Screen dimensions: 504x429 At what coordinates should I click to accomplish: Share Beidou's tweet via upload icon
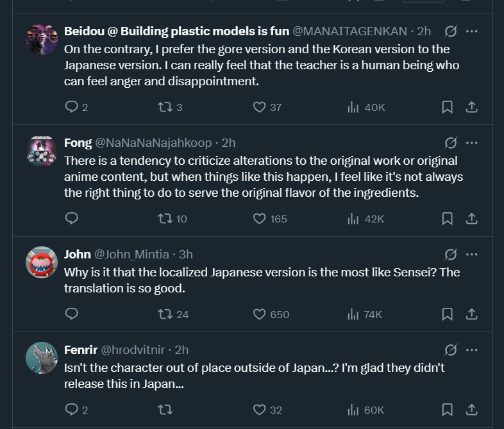[x=471, y=107]
